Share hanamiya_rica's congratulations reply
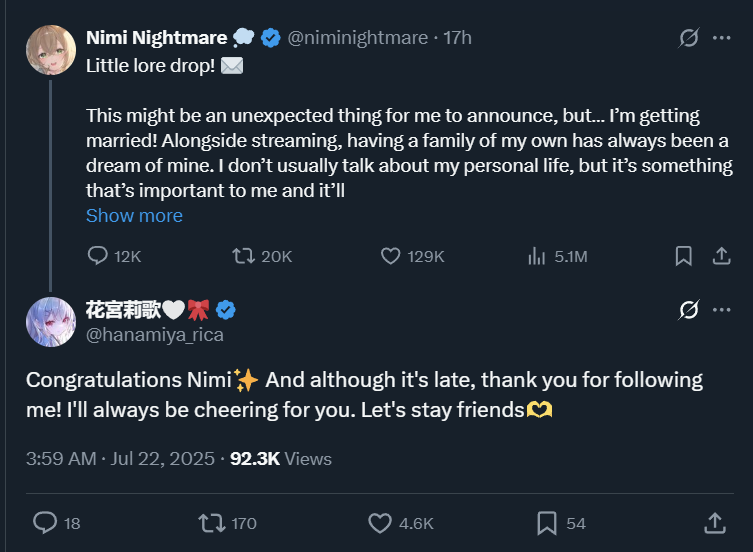This screenshot has width=753, height=552. tap(714, 522)
